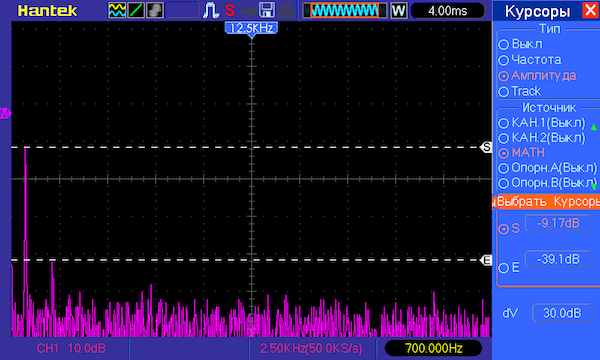Select the Выкл cursor type
Viewport: 600px width, 360px height.
coord(520,44)
